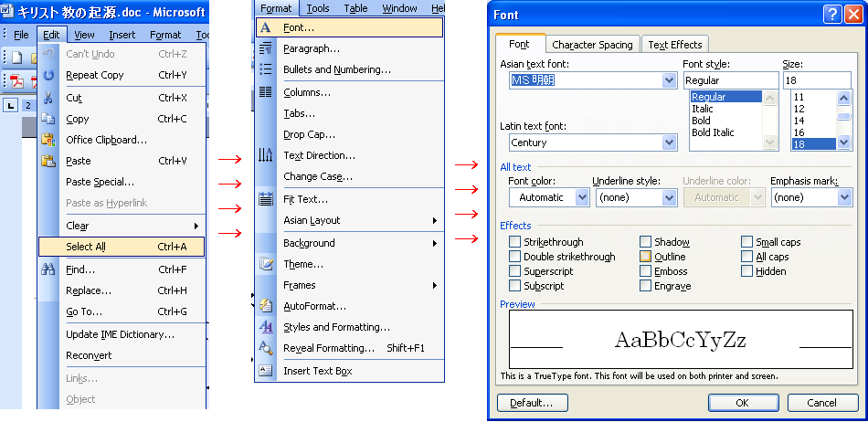
Task: Click the Paste clipboard icon
Action: pos(48,161)
